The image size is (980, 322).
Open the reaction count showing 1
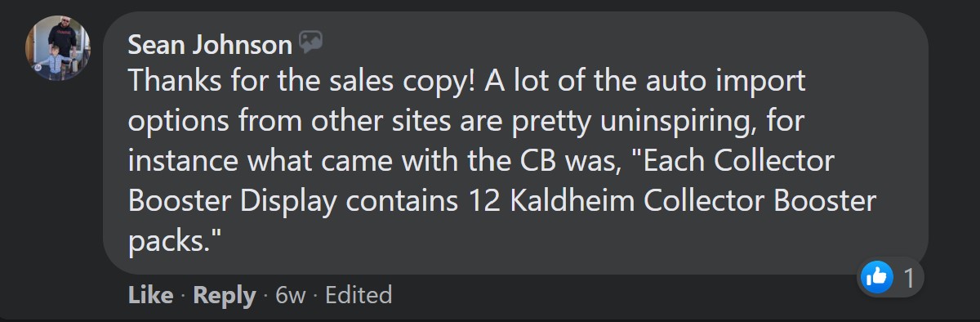click(909, 278)
